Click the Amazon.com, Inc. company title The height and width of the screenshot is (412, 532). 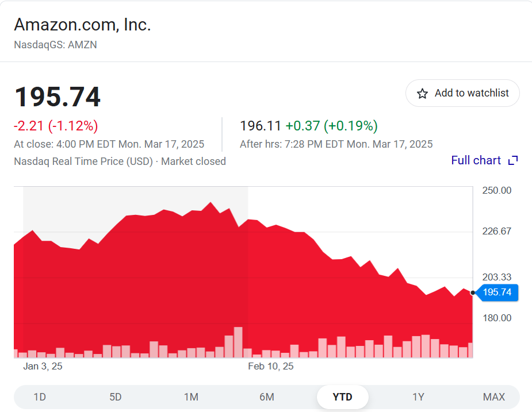pyautogui.click(x=82, y=25)
